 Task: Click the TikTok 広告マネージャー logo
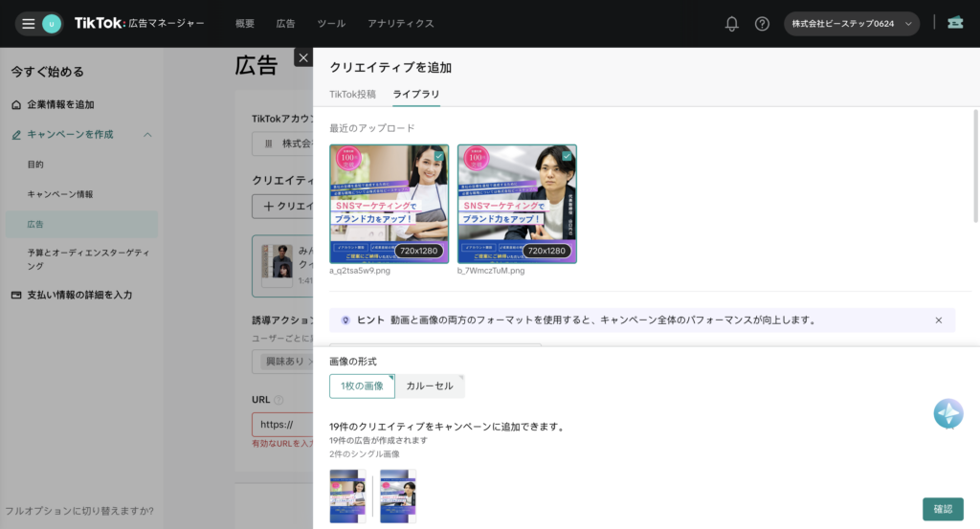point(139,23)
